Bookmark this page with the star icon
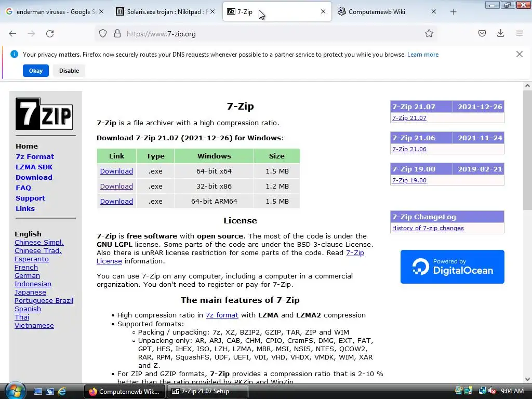 (x=429, y=33)
